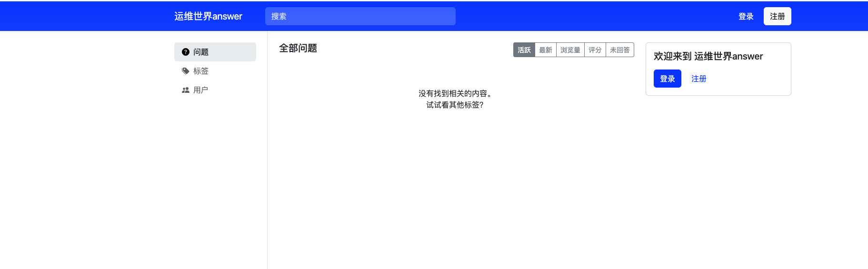Click the people icon beside 用户
This screenshot has height=269, width=868.
pyautogui.click(x=186, y=90)
